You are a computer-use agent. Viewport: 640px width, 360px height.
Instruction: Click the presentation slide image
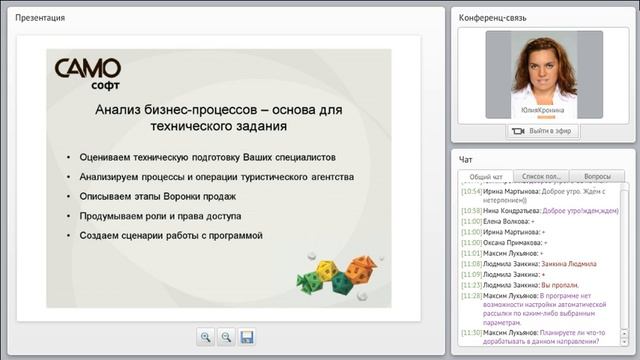point(219,178)
